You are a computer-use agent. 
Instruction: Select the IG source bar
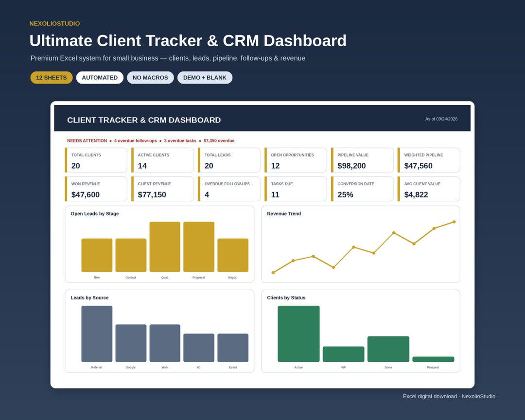[199, 348]
